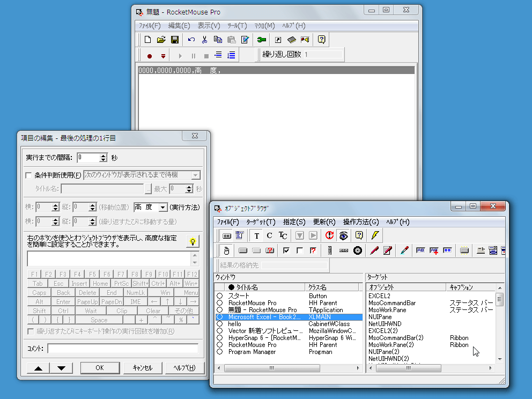Open file with folder icon in RocketMouse Pro
The width and height of the screenshot is (532, 399).
coord(161,40)
